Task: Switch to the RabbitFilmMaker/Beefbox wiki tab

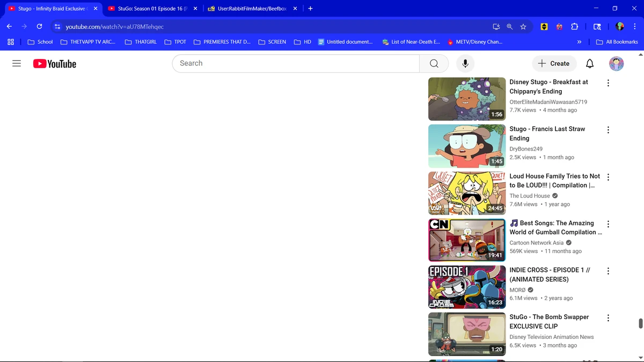Action: pyautogui.click(x=252, y=9)
